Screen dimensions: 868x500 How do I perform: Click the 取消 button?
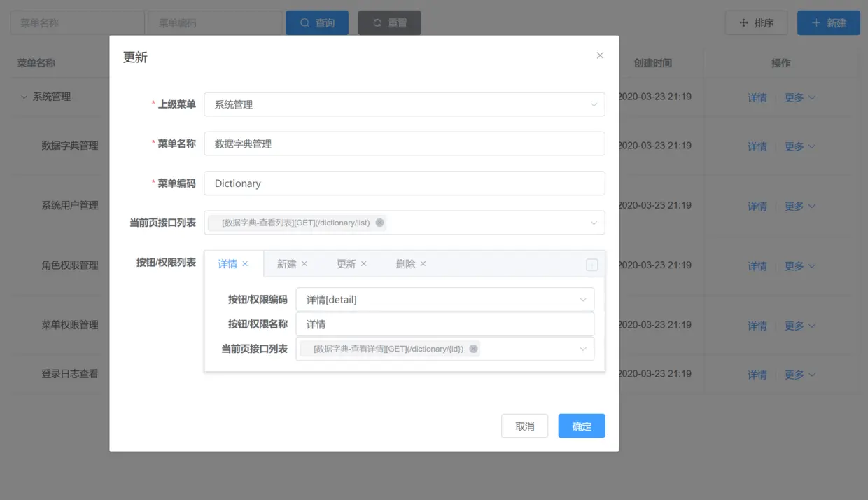(524, 426)
